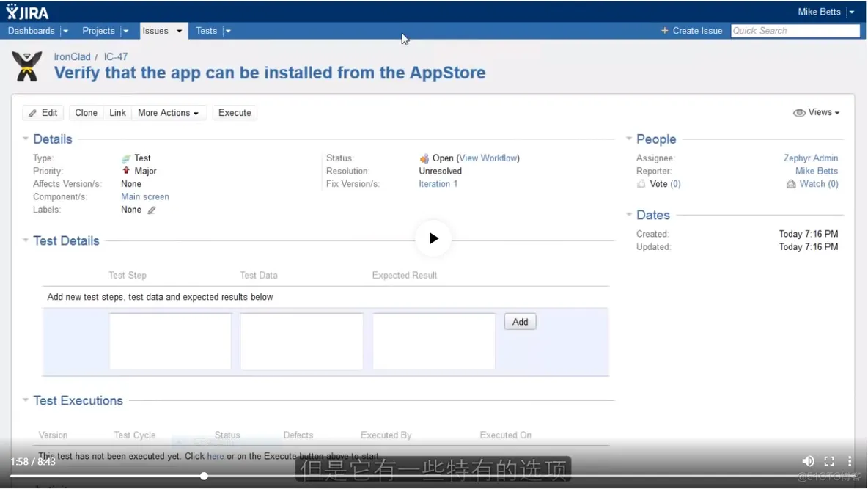Viewport: 868px width, 489px height.
Task: Open the Main screen component link
Action: pyautogui.click(x=145, y=196)
